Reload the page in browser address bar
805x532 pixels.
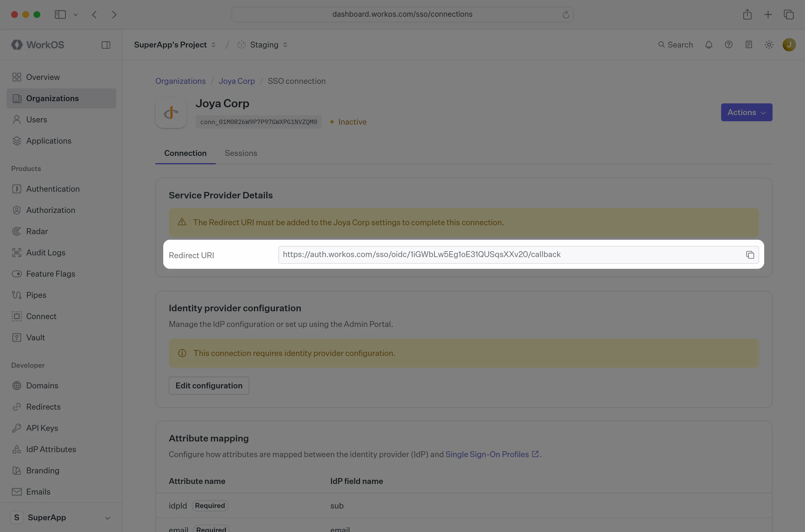(x=565, y=15)
